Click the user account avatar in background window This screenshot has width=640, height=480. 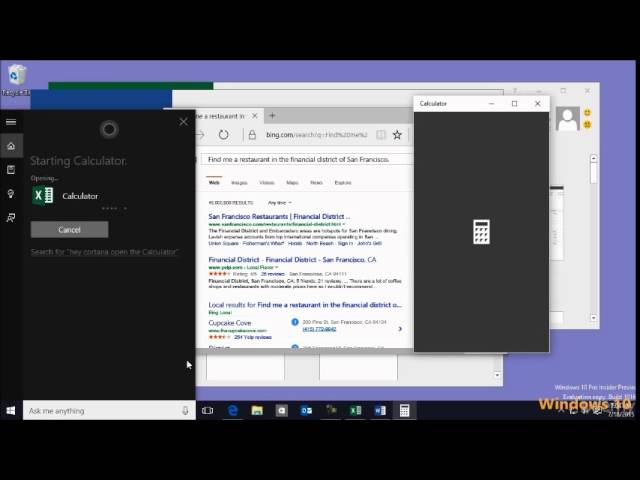pos(568,119)
